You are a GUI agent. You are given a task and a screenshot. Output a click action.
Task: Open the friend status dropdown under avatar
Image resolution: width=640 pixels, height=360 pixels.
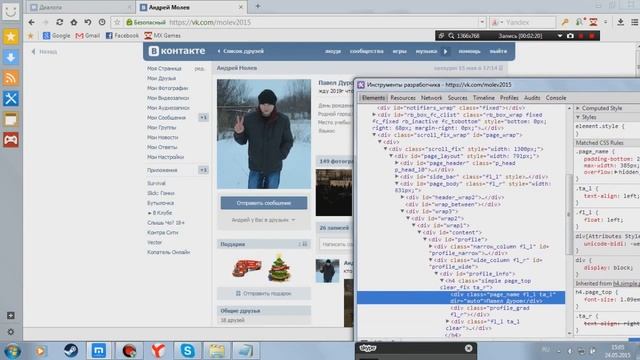coord(263,220)
